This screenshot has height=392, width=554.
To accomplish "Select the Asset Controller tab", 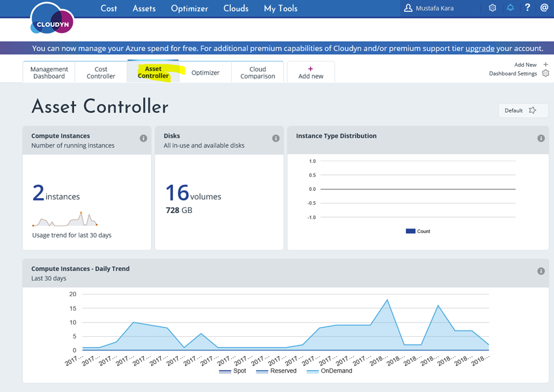I will pyautogui.click(x=153, y=72).
